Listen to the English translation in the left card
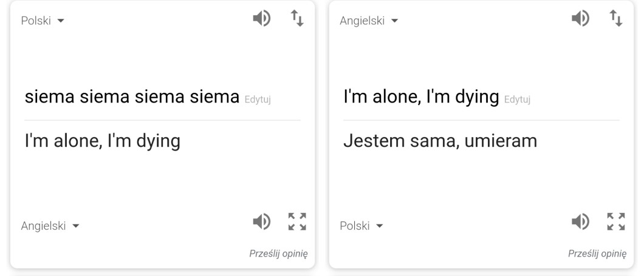This screenshot has width=644, height=276. (261, 221)
